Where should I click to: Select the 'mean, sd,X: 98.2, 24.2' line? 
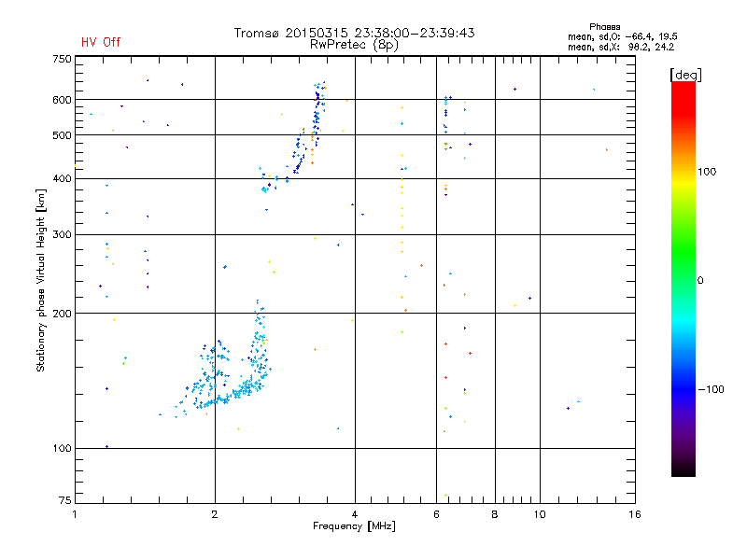(x=621, y=47)
